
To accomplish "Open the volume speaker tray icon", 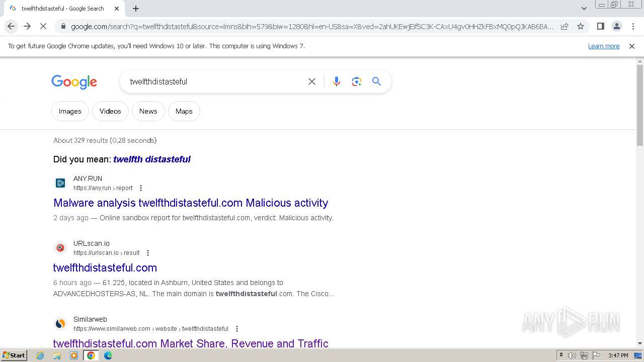I will click(x=572, y=355).
